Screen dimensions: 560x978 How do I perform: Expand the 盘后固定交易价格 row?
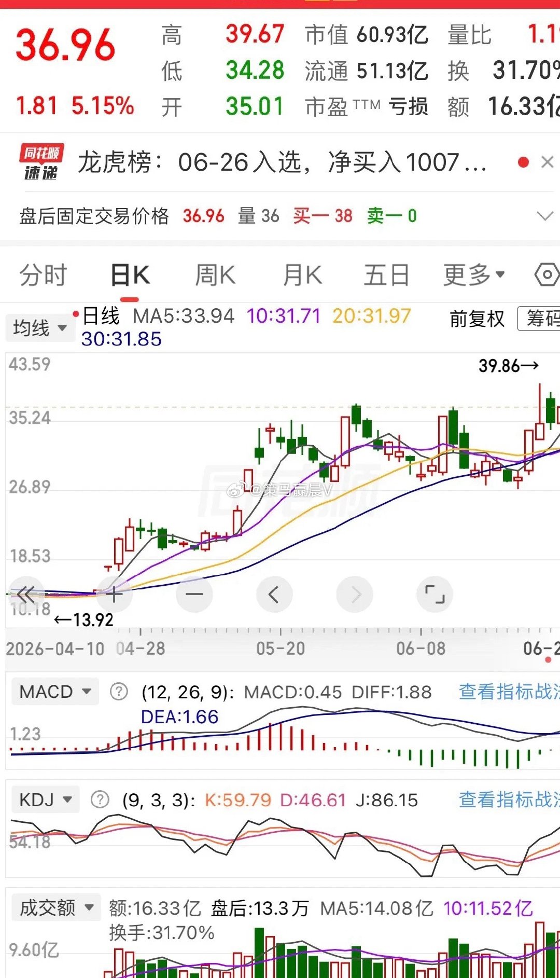tap(545, 216)
